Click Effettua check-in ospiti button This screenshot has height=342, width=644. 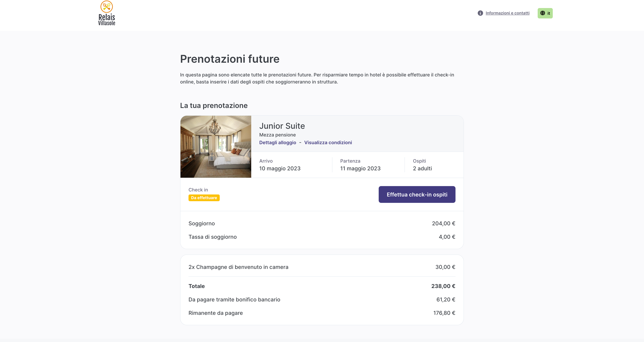pos(417,194)
